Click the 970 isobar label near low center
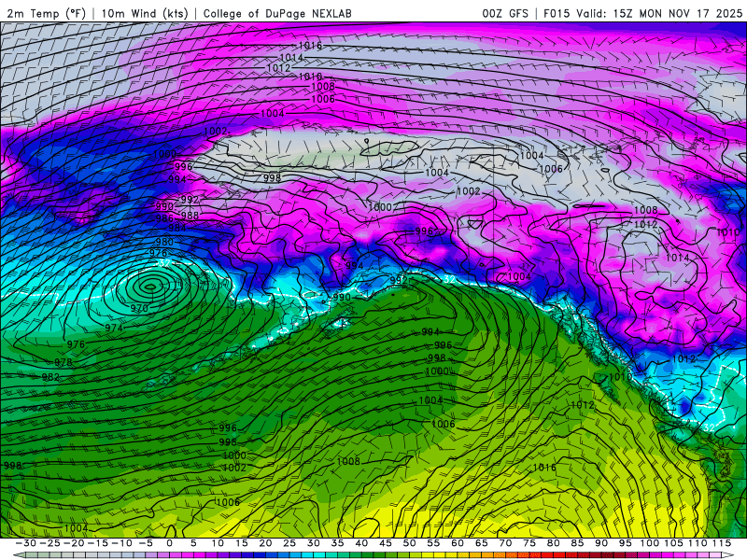 coord(139,309)
